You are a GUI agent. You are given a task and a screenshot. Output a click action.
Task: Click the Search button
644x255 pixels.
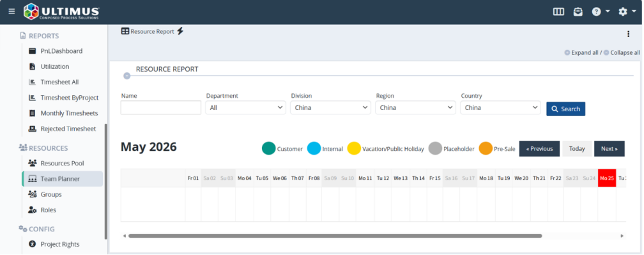point(565,109)
